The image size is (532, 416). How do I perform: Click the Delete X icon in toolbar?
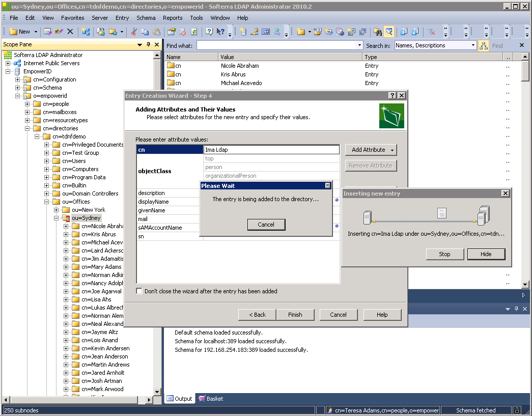point(70,32)
